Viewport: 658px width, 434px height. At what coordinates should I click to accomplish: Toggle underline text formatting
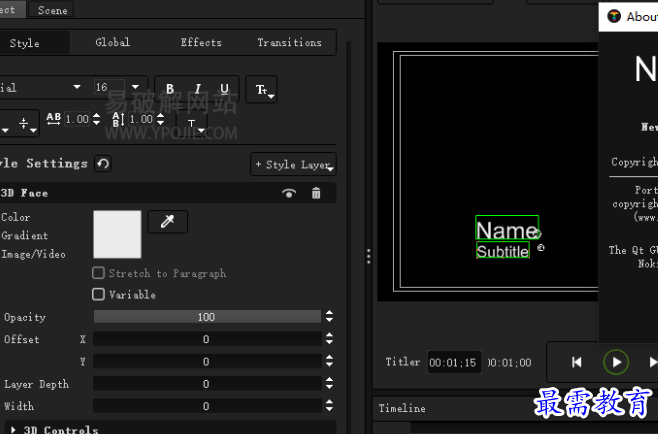225,89
